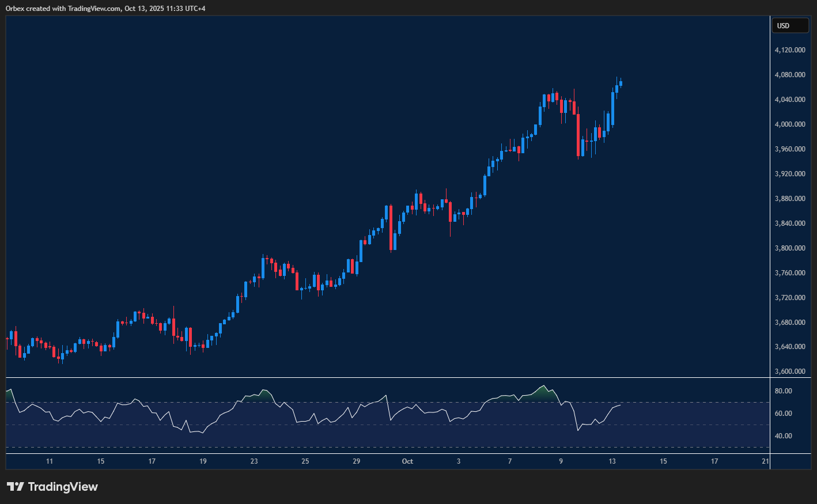Click the TradingView logo icon
Viewport: 817px width, 504px height.
pyautogui.click(x=16, y=487)
